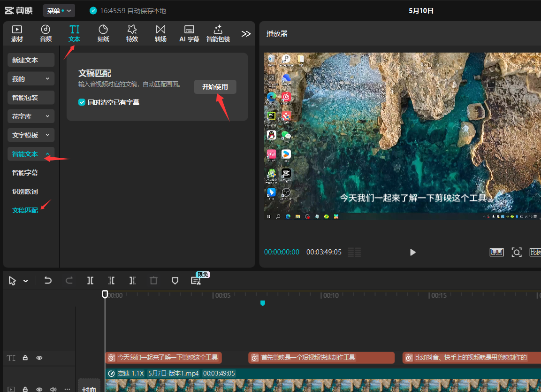The image size is (541, 392).
Task: Select the 文本 text tab
Action: (74, 33)
